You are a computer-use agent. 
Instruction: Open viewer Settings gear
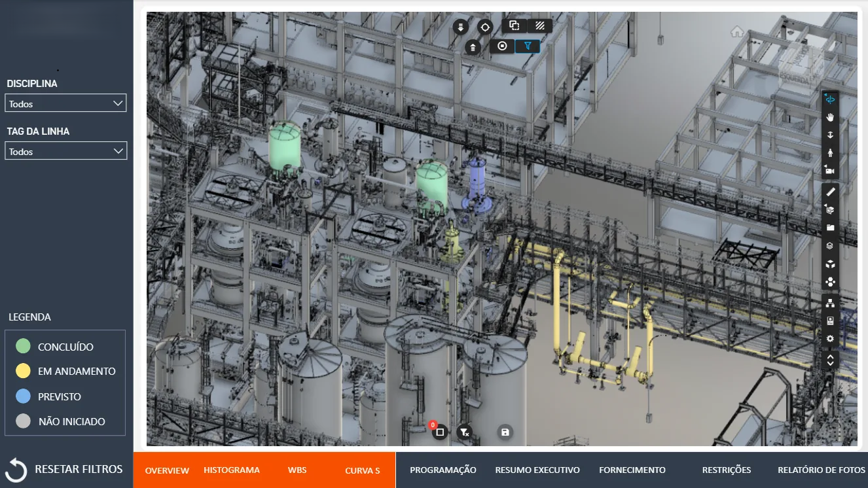tap(830, 338)
